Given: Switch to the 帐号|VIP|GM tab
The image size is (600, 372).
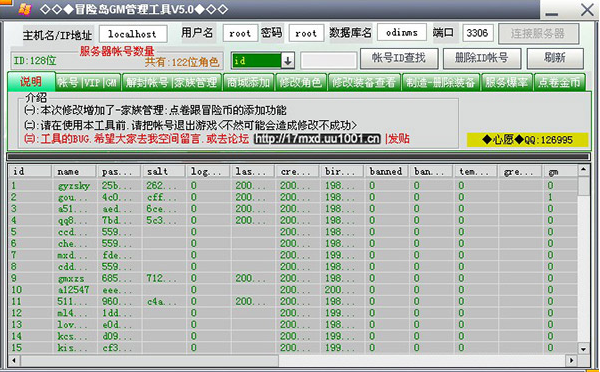Looking at the screenshot, I should tap(88, 82).
